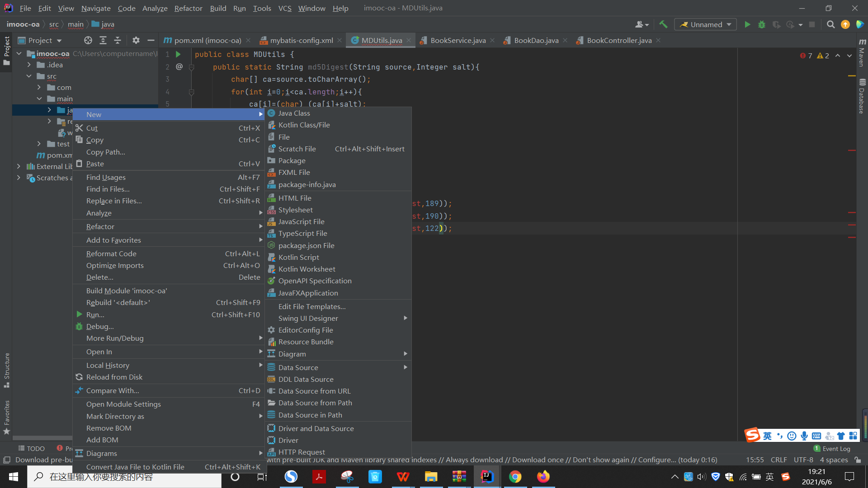Open Search Everywhere magnifier icon

[x=830, y=24]
